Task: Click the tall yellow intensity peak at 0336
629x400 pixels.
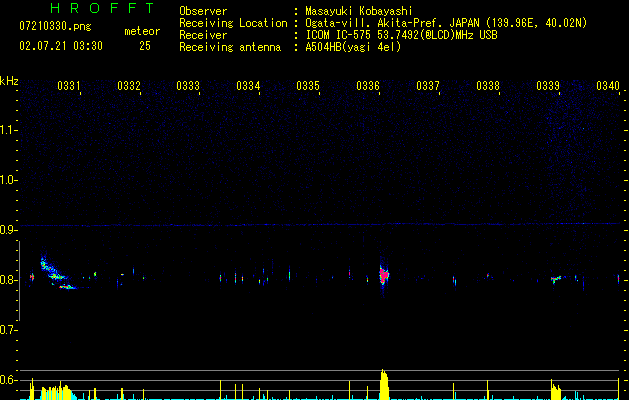Action: pos(384,384)
